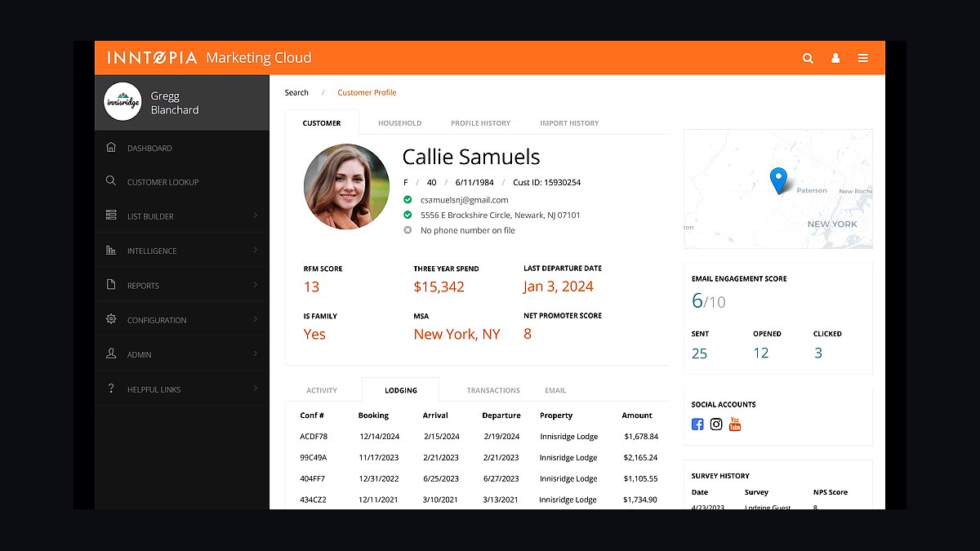Image resolution: width=980 pixels, height=551 pixels.
Task: Click the csamuelsnj@gmail.com email address
Action: (464, 200)
